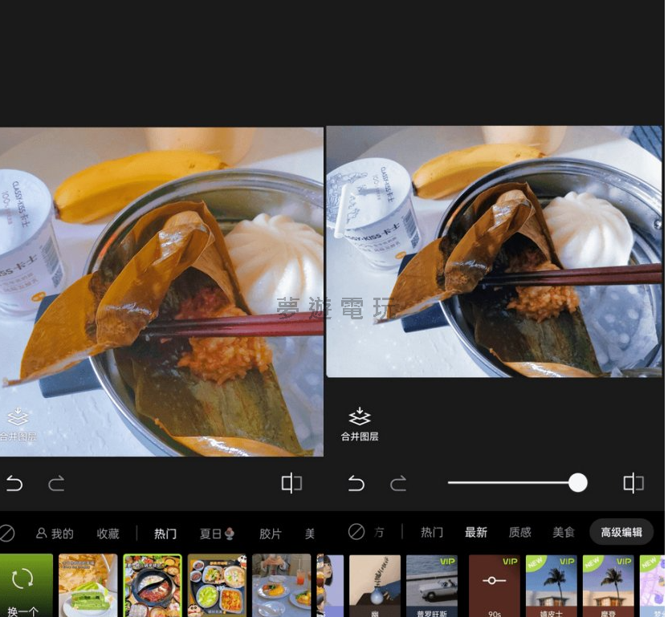This screenshot has width=672, height=617.
Task: Clear the filter with the left panel's no-filter icon
Action: [x=7, y=533]
